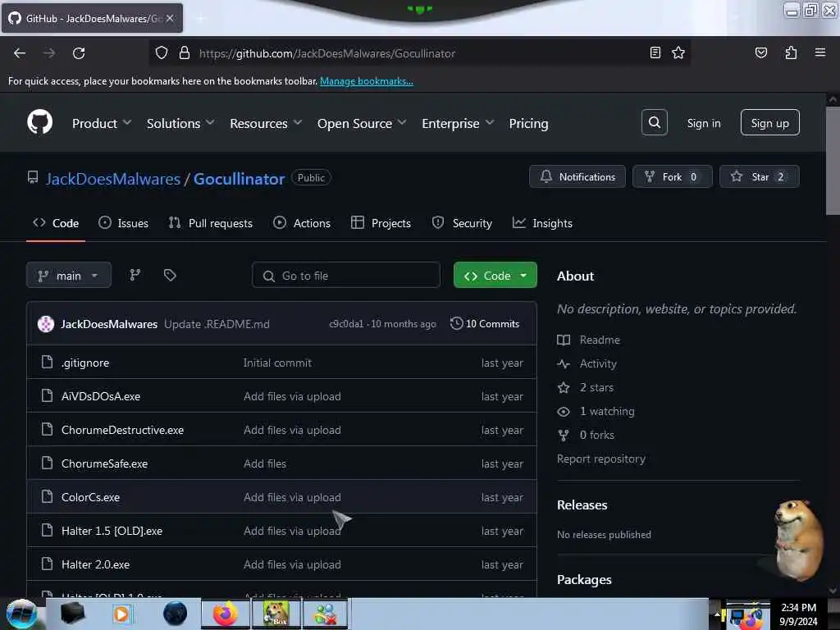Close the GitHub browser tab
This screenshot has width=840, height=630.
point(170,18)
